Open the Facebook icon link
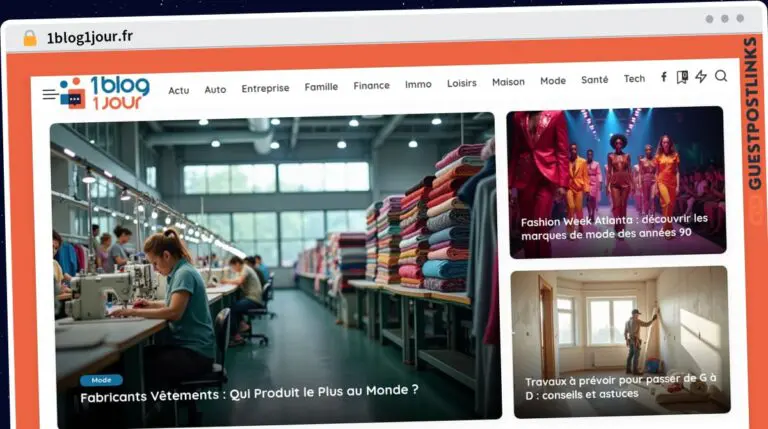Viewport: 768px width, 429px height. click(x=664, y=77)
